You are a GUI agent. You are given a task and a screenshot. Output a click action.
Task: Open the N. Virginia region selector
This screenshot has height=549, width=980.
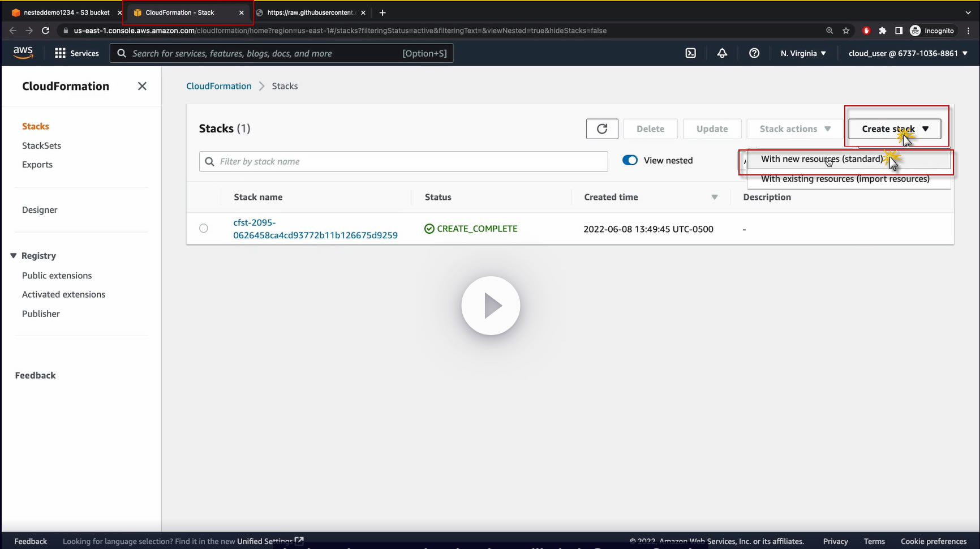(x=803, y=53)
